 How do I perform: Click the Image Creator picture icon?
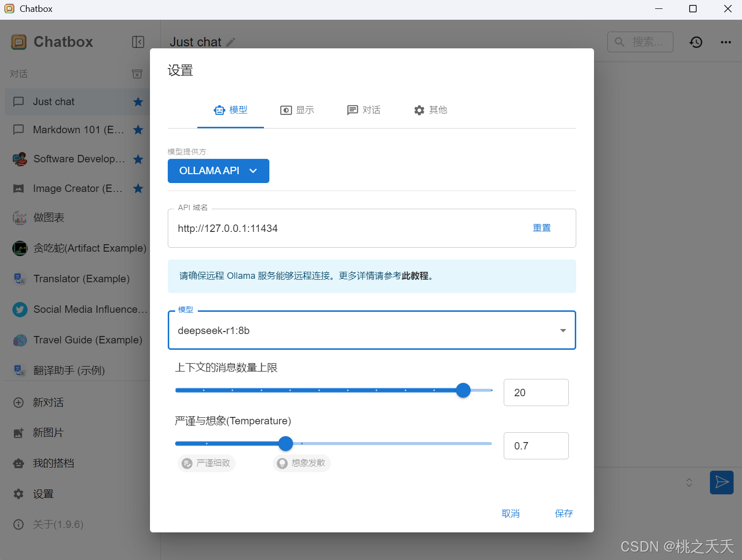[x=19, y=188]
